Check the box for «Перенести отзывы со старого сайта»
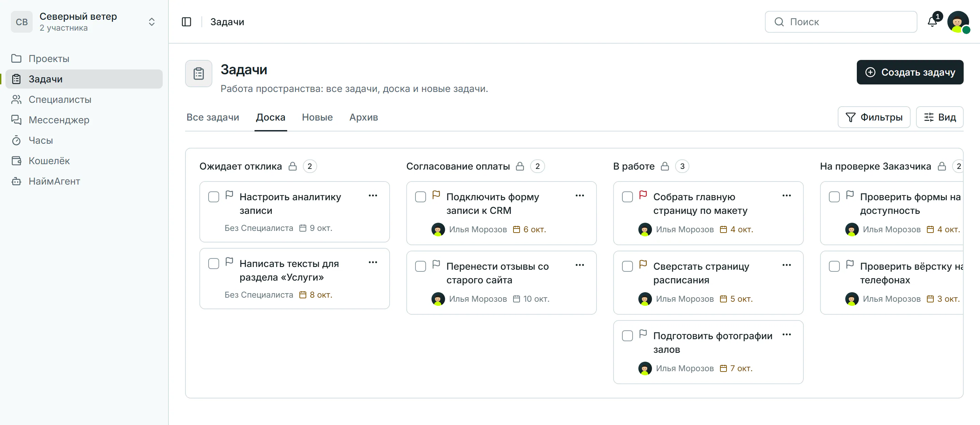The width and height of the screenshot is (980, 425). (420, 266)
